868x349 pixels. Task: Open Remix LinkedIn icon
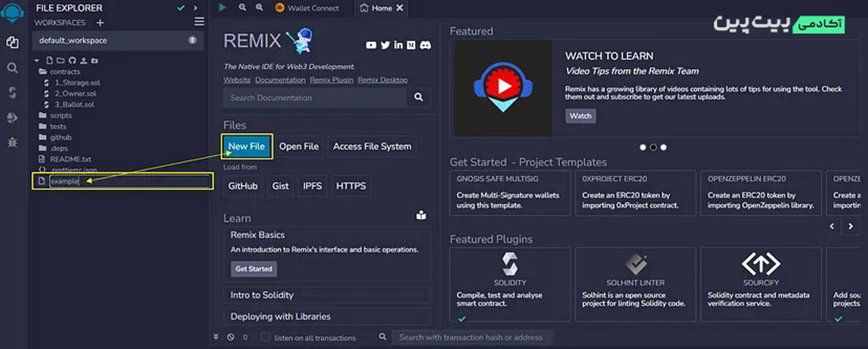coord(399,45)
